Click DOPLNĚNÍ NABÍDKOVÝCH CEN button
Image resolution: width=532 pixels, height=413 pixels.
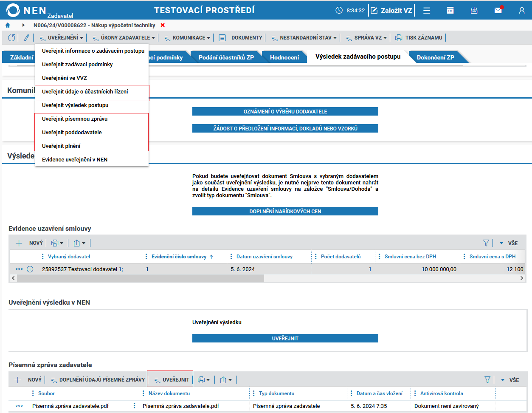pyautogui.click(x=285, y=211)
